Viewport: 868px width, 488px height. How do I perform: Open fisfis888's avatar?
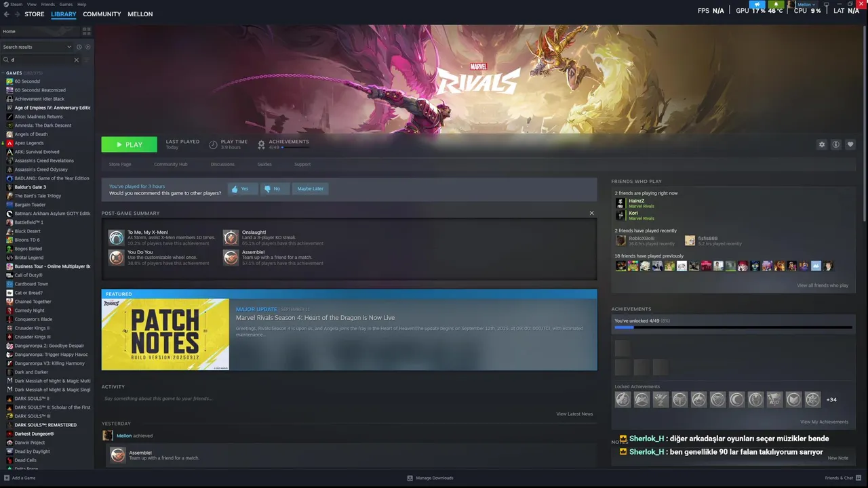[690, 240]
